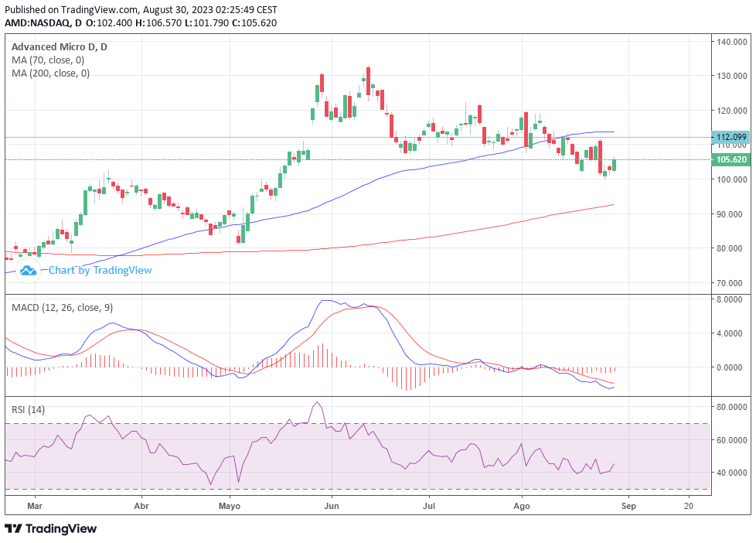This screenshot has width=756, height=543.
Task: Click the 'Published on TradingView.com' header line
Action: [141, 9]
